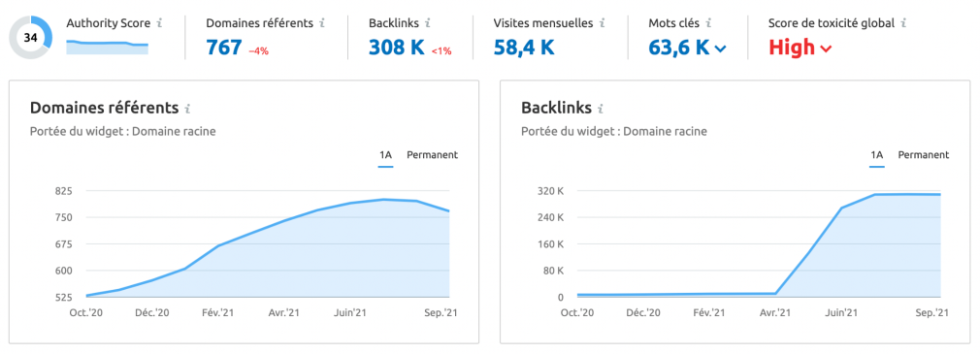Select Permanent tab in Backlinks chart
The height and width of the screenshot is (354, 980).
pos(924,155)
